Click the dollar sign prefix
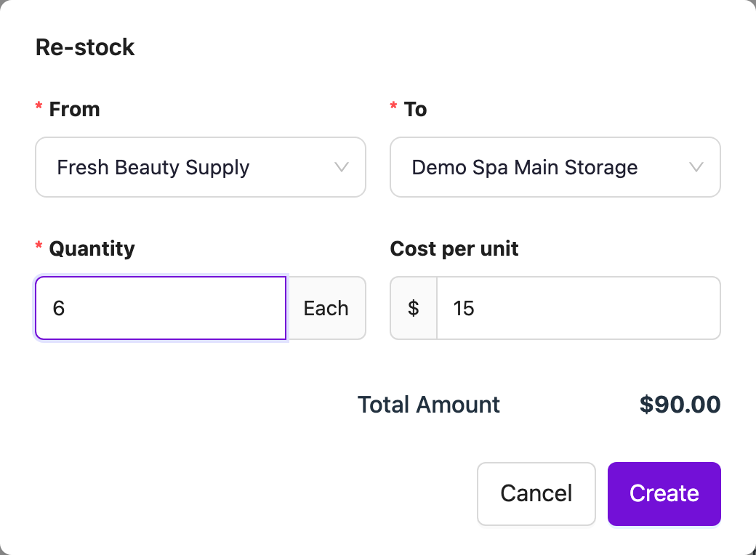This screenshot has height=555, width=756. [x=413, y=308]
